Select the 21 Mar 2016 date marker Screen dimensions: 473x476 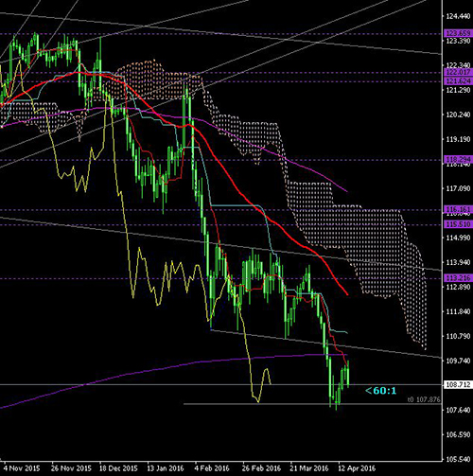click(309, 468)
